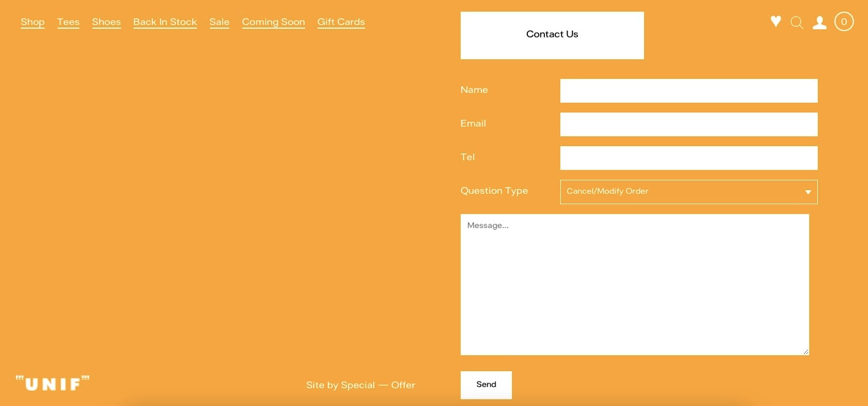868x406 pixels.
Task: Open the Sale page
Action: [219, 21]
